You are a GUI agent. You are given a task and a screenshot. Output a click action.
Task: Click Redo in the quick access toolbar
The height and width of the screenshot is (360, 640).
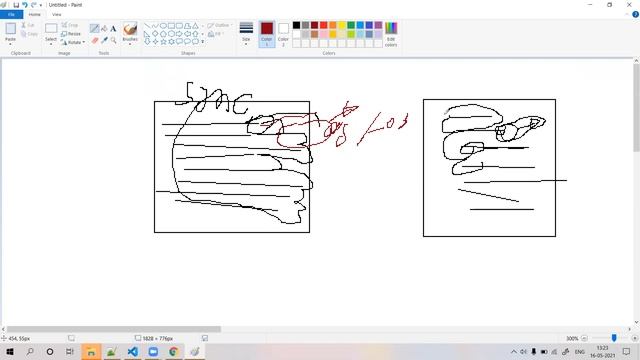click(33, 5)
